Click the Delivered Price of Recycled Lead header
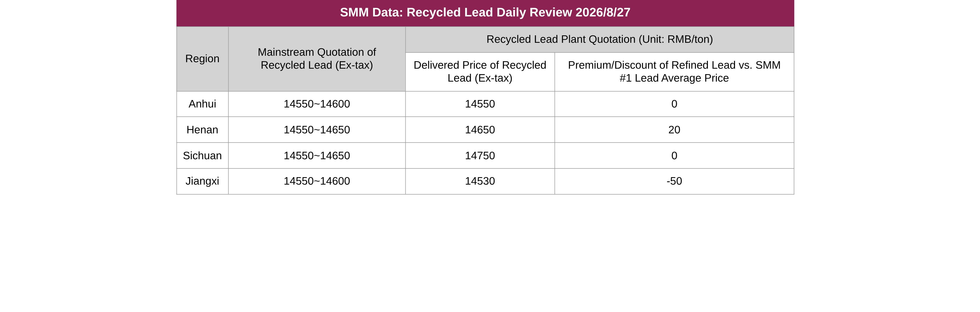Image resolution: width=980 pixels, height=312 pixels. pos(480,72)
